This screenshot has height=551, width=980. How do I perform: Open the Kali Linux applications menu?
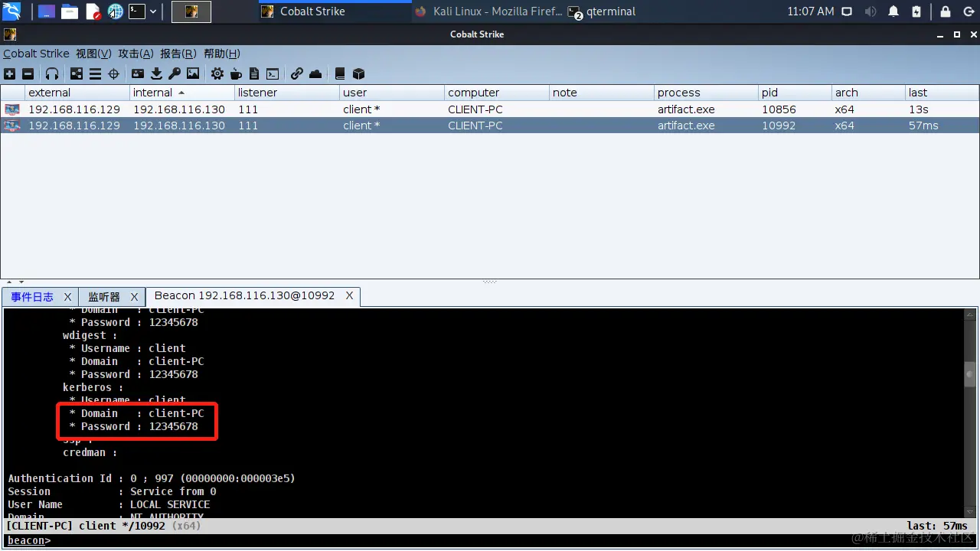pos(11,11)
